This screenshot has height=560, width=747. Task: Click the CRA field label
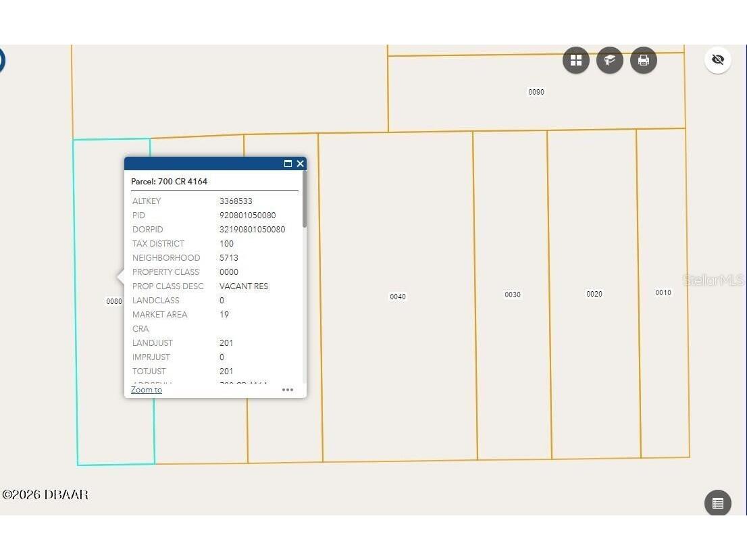tap(140, 329)
